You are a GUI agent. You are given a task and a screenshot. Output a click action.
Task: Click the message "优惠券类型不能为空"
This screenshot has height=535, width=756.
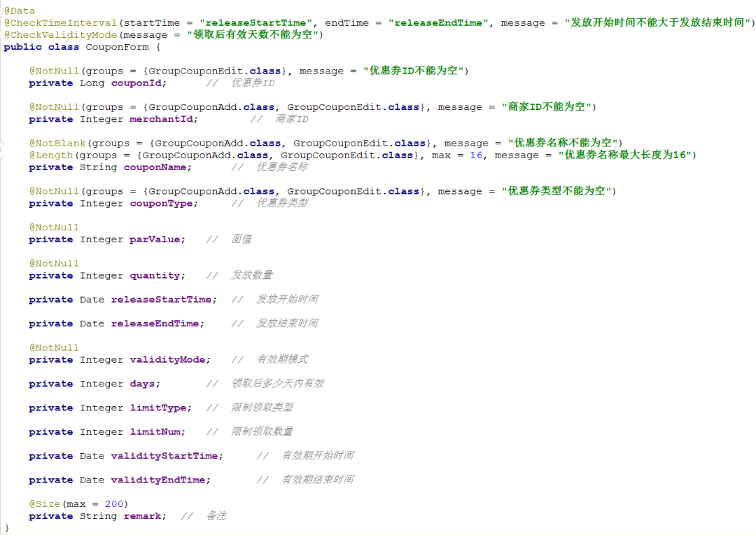tap(557, 191)
